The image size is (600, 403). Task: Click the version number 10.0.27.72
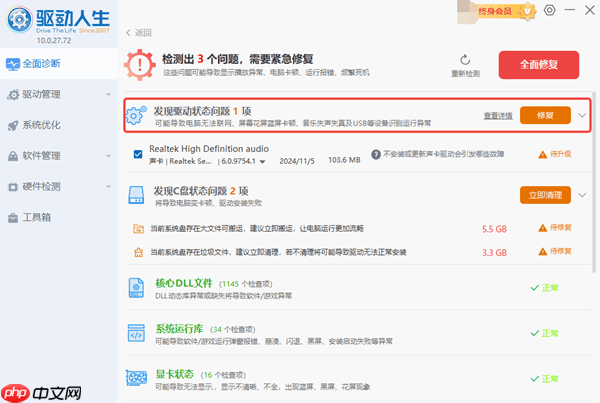point(54,40)
